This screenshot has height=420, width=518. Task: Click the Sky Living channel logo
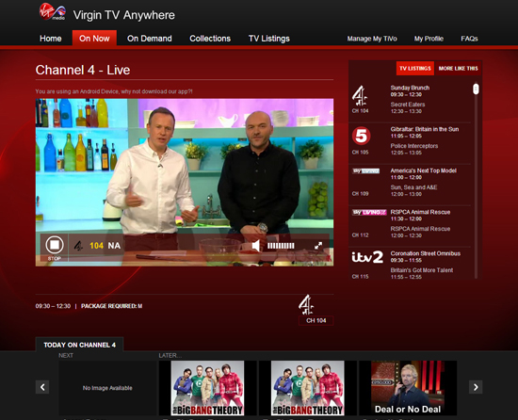[369, 212]
